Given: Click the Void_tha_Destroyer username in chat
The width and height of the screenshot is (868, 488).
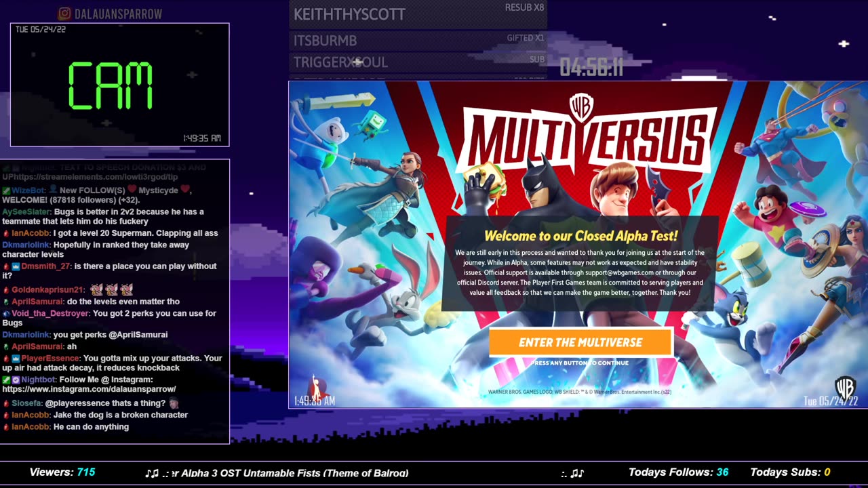Looking at the screenshot, I should pos(50,314).
